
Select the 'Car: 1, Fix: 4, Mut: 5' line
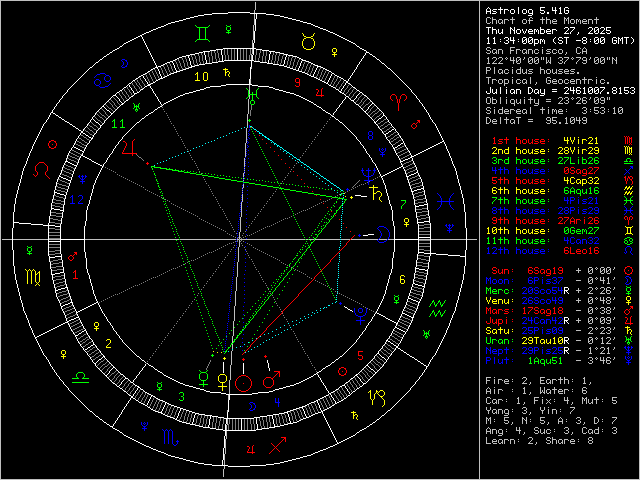(x=551, y=400)
